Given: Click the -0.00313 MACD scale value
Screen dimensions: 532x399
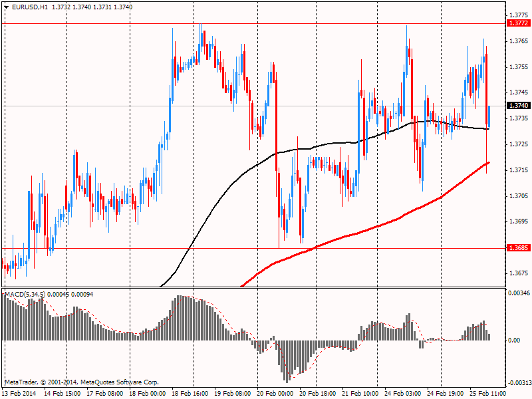Looking at the screenshot, I should click(519, 382).
